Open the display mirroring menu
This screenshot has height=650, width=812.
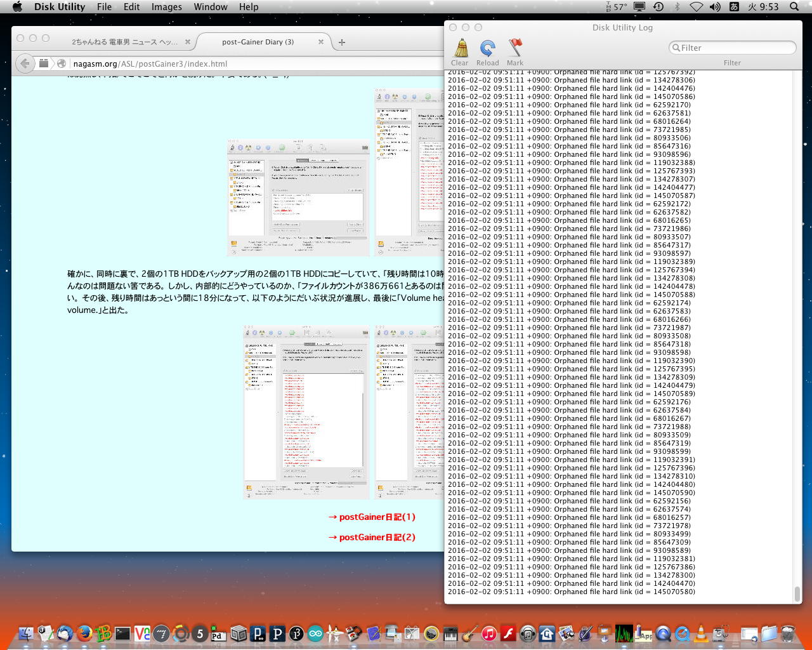pos(639,7)
